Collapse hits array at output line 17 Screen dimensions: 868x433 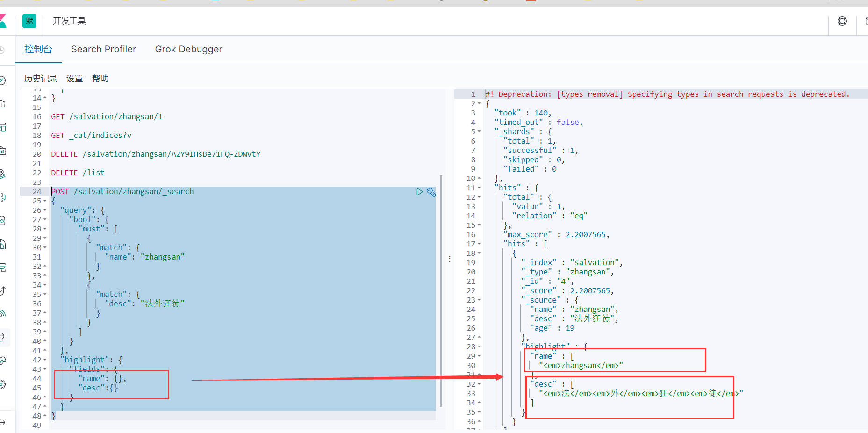point(479,244)
